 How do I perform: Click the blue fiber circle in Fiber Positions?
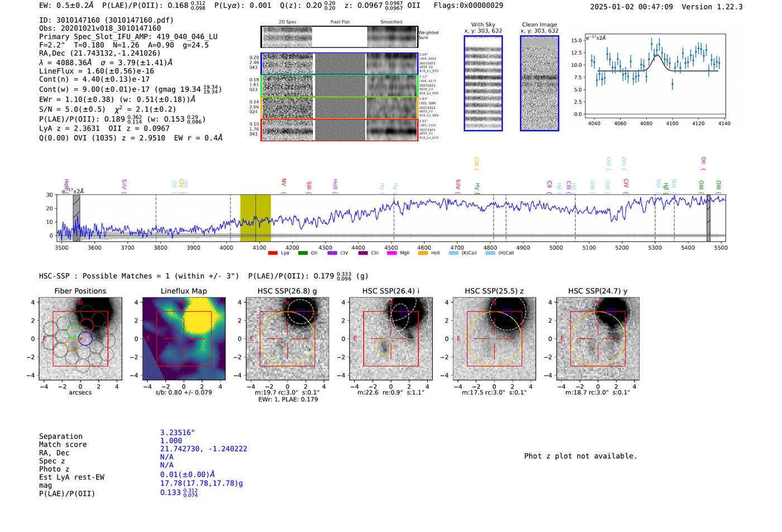click(x=85, y=338)
